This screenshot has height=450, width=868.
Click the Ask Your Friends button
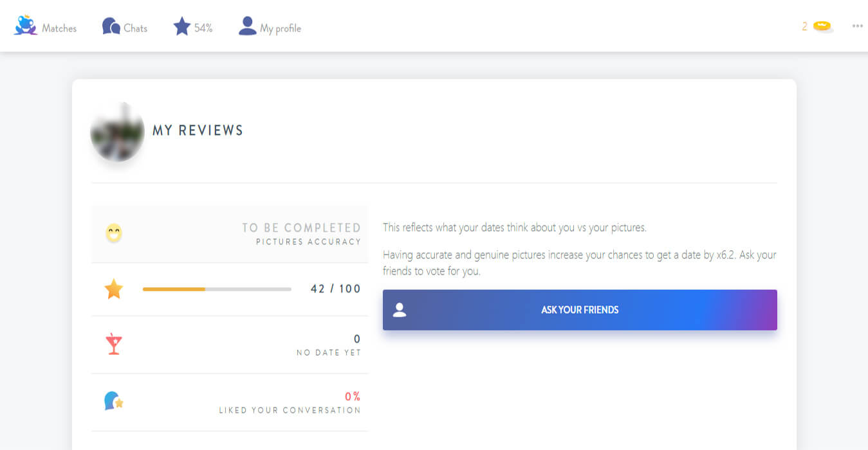click(x=580, y=310)
